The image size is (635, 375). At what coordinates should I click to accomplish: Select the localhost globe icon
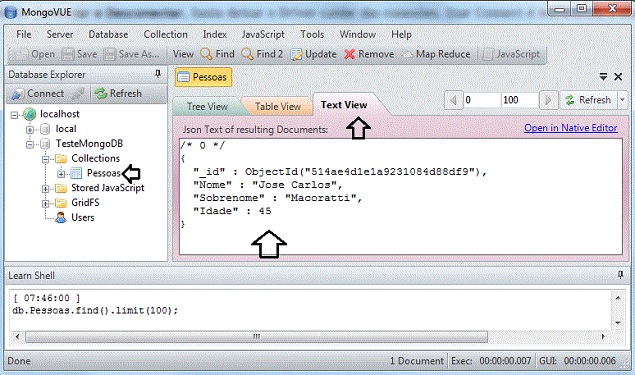tap(29, 115)
